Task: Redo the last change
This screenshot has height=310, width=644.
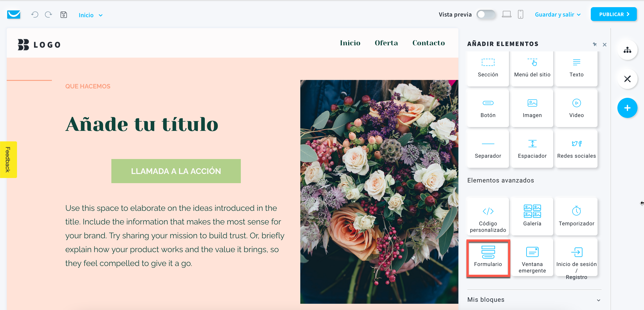Action: coord(49,15)
